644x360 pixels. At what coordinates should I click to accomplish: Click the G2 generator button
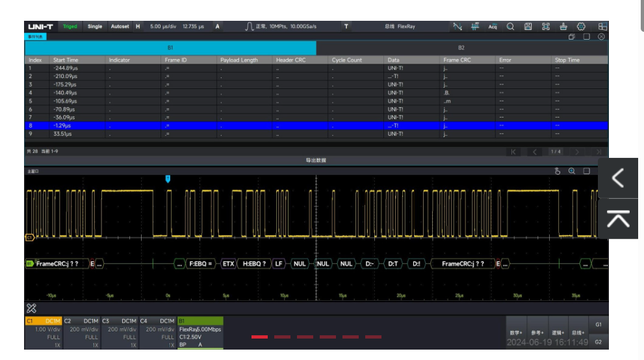pyautogui.click(x=599, y=342)
